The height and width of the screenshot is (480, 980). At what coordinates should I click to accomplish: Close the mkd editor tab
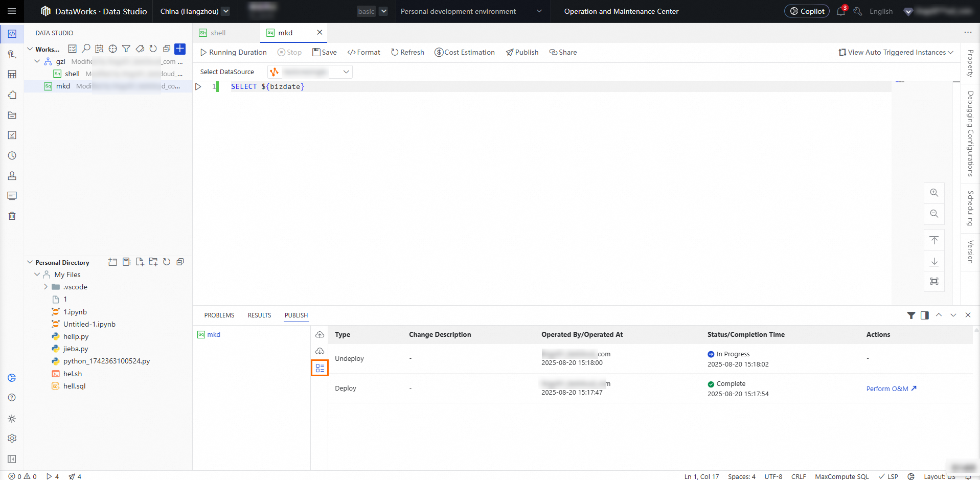pyautogui.click(x=320, y=32)
